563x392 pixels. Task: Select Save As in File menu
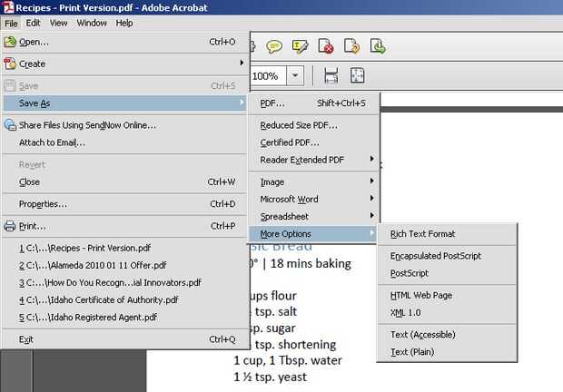click(124, 103)
